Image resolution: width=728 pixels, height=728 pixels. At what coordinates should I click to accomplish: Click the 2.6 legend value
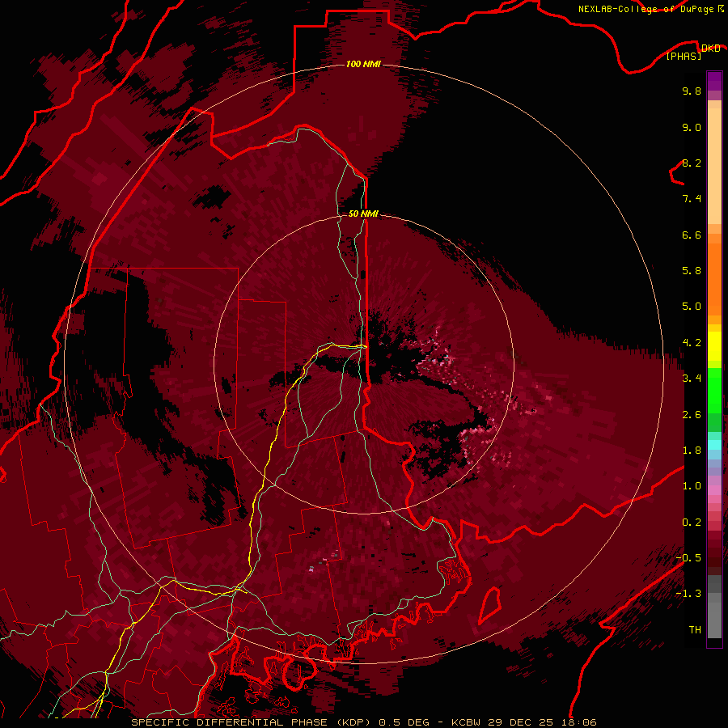(x=692, y=415)
